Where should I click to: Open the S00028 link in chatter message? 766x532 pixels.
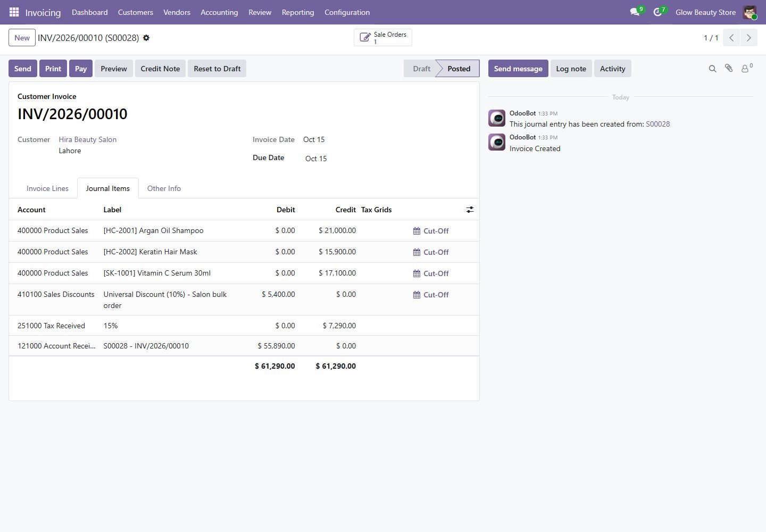point(658,124)
